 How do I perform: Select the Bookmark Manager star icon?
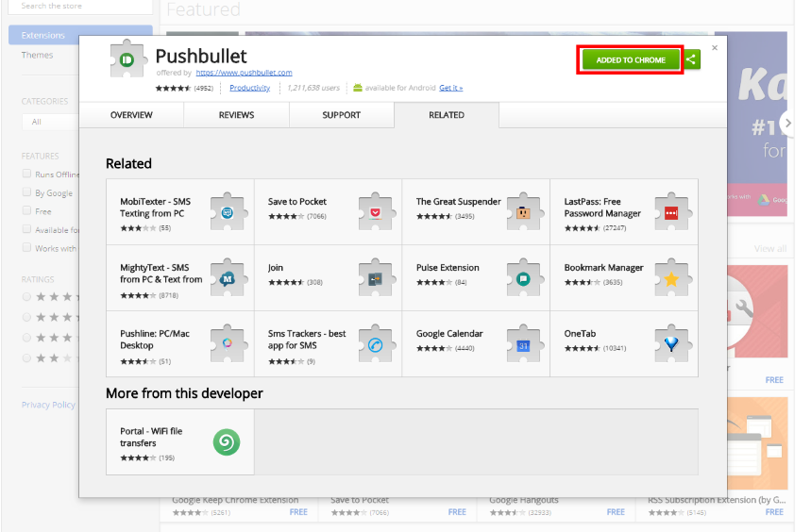point(671,278)
